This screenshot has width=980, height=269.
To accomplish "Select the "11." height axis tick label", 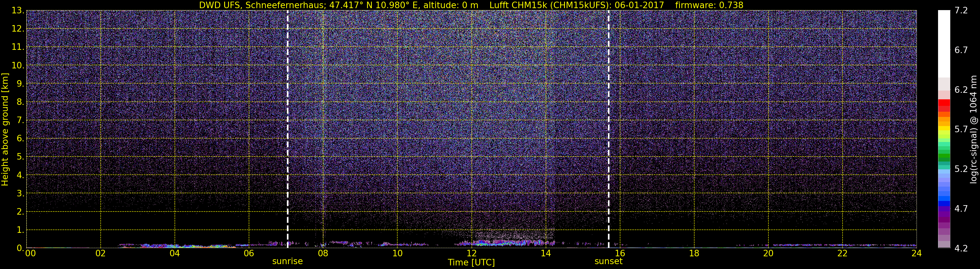I will [18, 47].
